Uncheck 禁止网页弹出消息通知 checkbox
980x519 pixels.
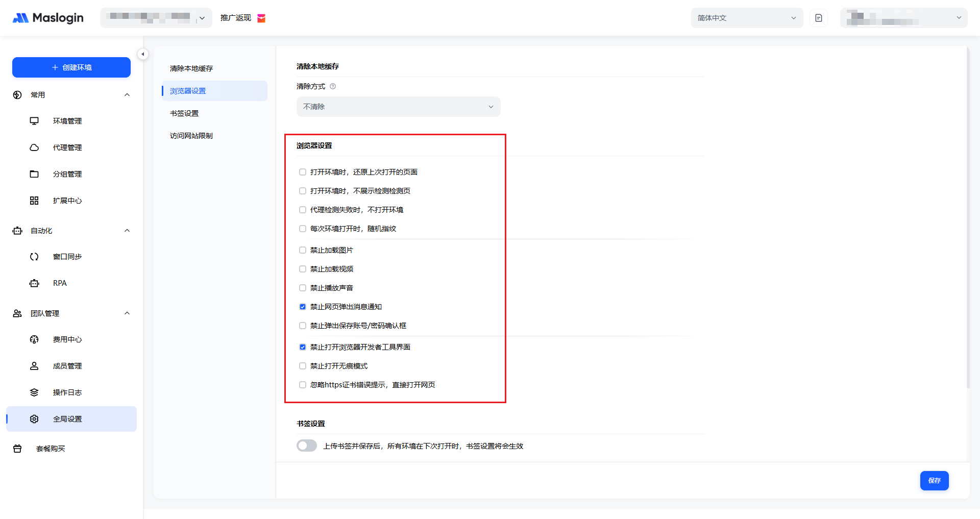(x=303, y=307)
